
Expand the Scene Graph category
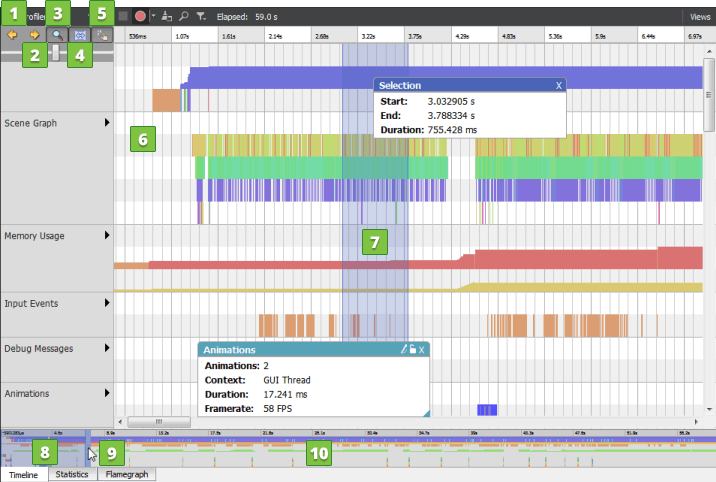[107, 123]
